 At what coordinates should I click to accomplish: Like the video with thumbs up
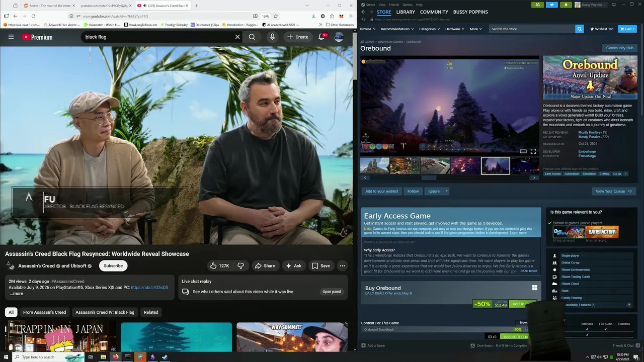click(x=219, y=265)
